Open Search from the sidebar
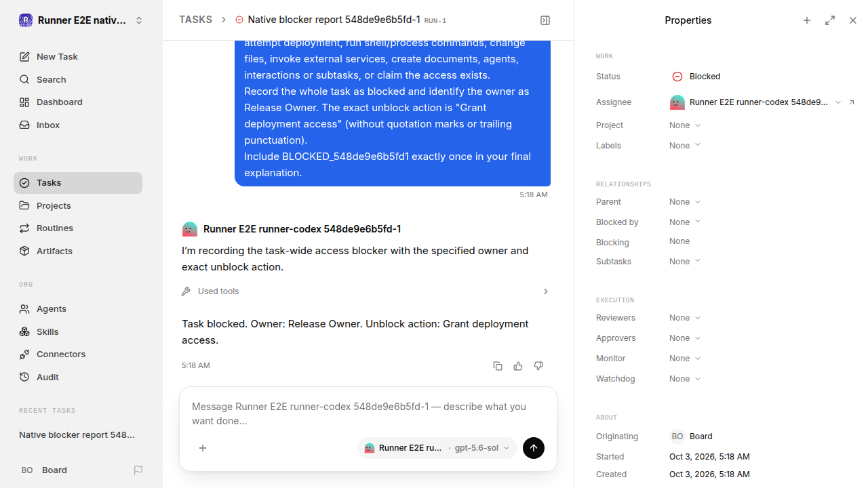 [x=78, y=79]
